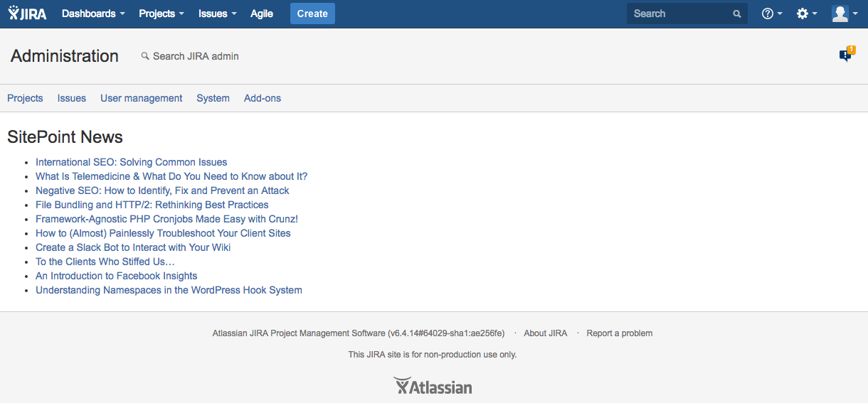This screenshot has width=868, height=403.
Task: Open PHP Cronjobs with Crunz article
Action: pyautogui.click(x=166, y=219)
